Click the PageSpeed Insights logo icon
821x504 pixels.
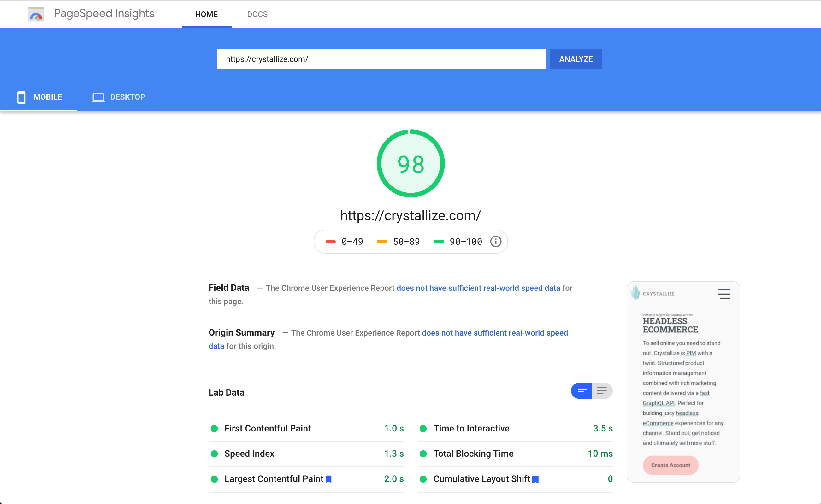[x=36, y=14]
